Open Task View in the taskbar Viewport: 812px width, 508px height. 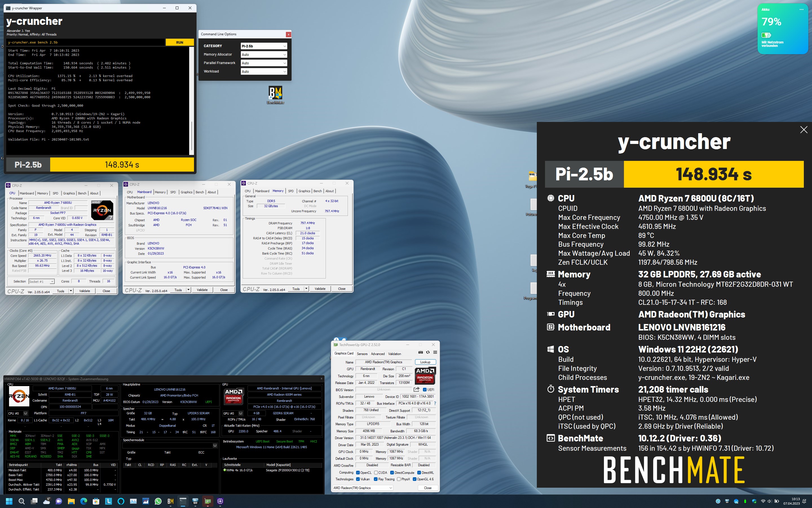pos(34,501)
